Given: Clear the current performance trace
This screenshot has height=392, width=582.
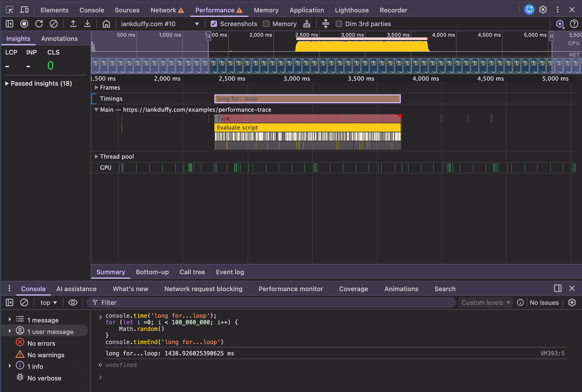Looking at the screenshot, I should [x=54, y=24].
